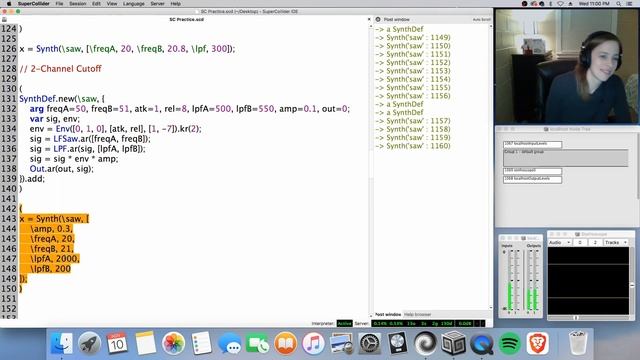Viewport: 640px width, 360px height.
Task: Open Calendar showing date 10 in dock
Action: pos(117,343)
